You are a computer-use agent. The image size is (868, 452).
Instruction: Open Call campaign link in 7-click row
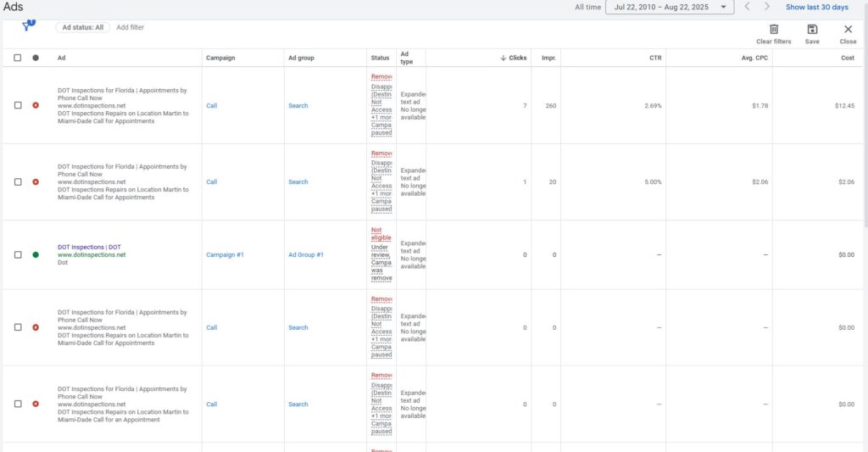pyautogui.click(x=211, y=105)
